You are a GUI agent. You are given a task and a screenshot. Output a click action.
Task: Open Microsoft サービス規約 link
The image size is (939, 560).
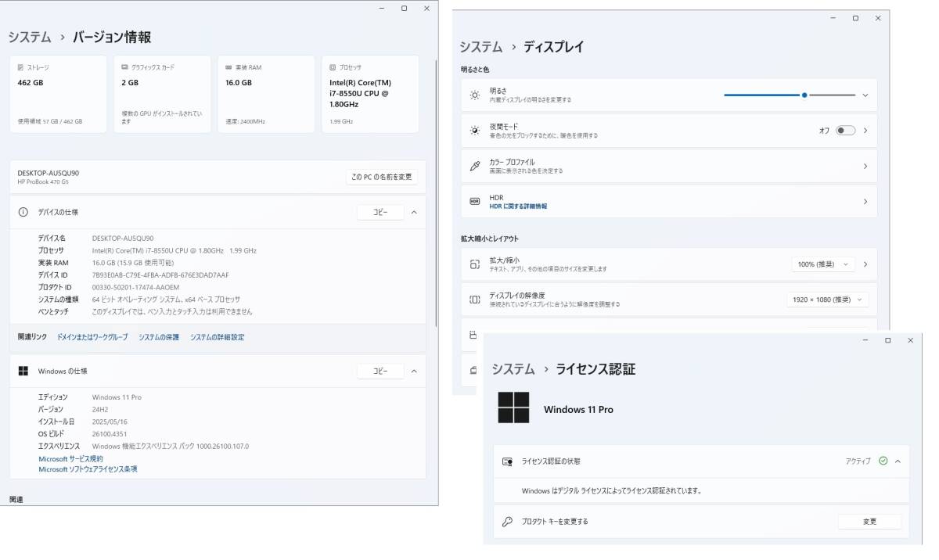pos(70,458)
